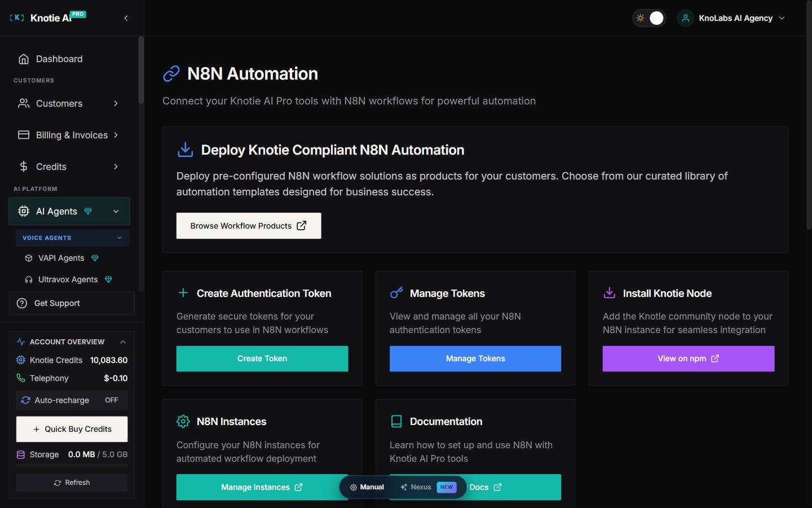The width and height of the screenshot is (812, 508).
Task: Click the Knotie AI logo icon
Action: (x=17, y=18)
